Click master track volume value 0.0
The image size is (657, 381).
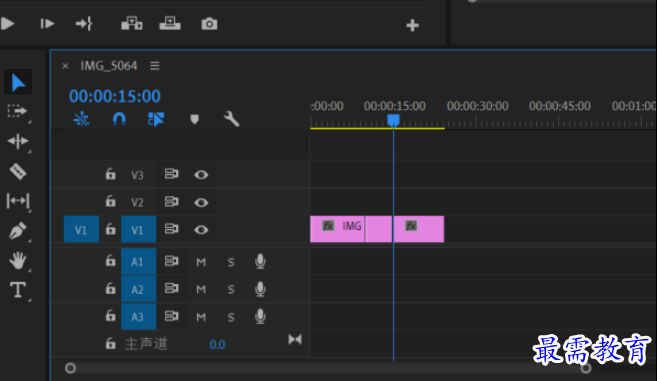click(217, 345)
